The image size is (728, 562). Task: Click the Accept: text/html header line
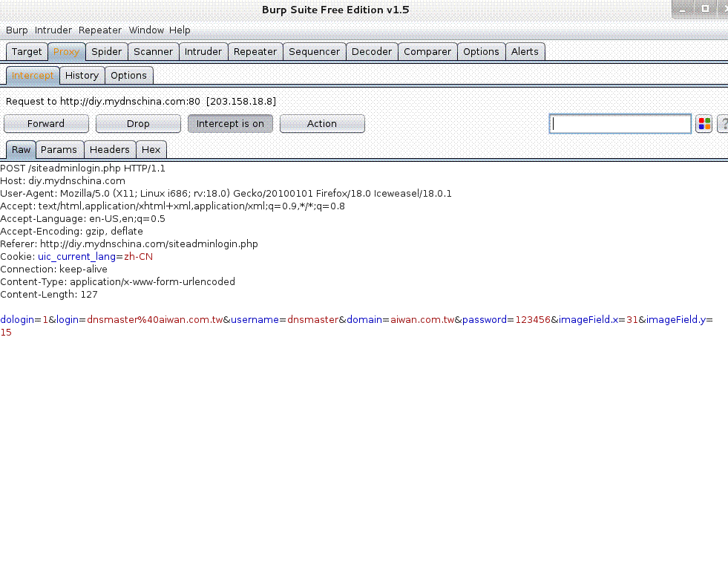(x=172, y=206)
